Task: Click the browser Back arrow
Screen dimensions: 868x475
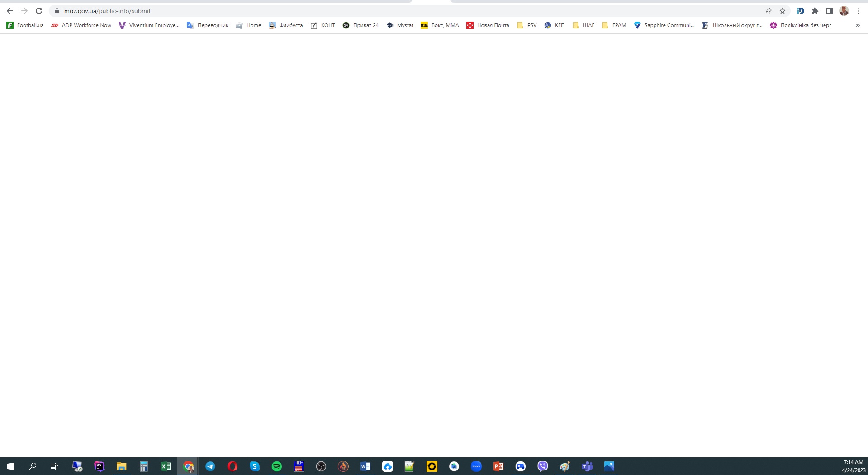Action: pyautogui.click(x=10, y=11)
